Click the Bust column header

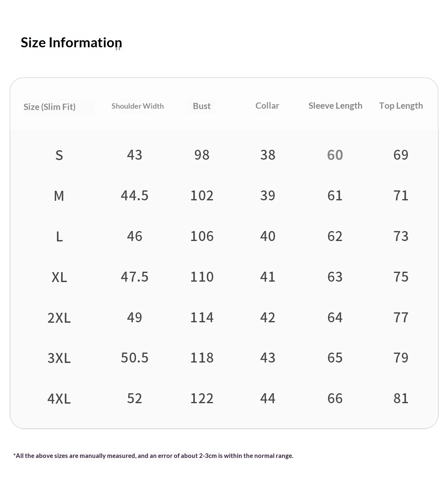pyautogui.click(x=202, y=106)
